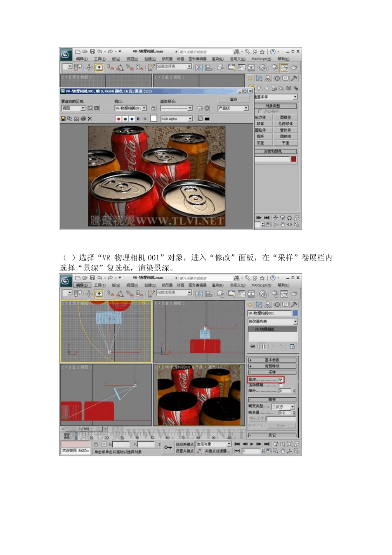Screen dimensions: 392x555
Task: Click the large key icon set keys button
Action: (168, 447)
